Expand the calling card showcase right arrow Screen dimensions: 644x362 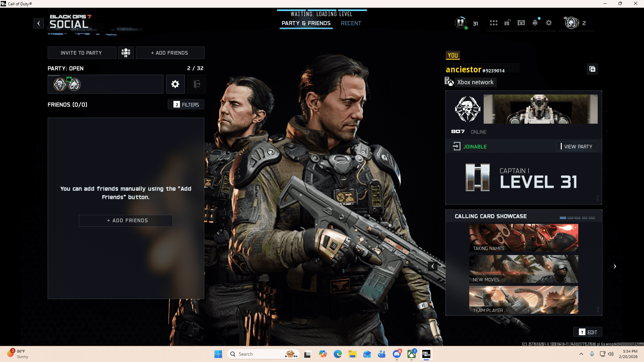(615, 266)
